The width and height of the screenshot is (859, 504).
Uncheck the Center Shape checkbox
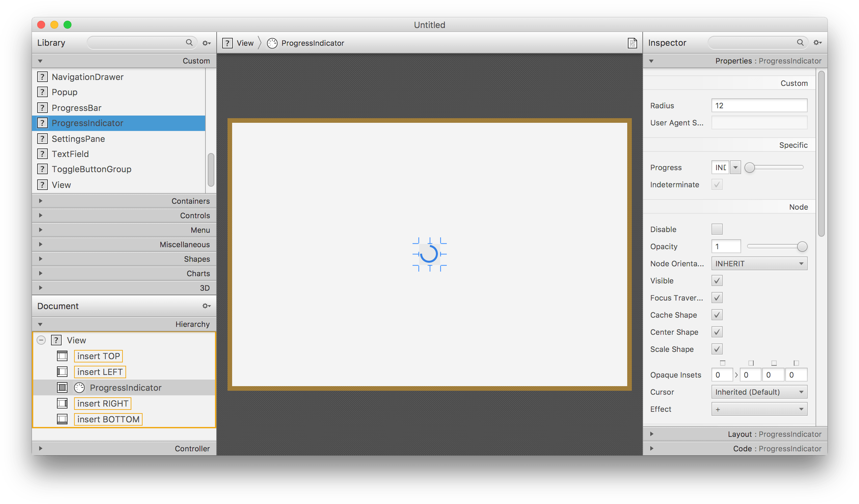click(717, 332)
